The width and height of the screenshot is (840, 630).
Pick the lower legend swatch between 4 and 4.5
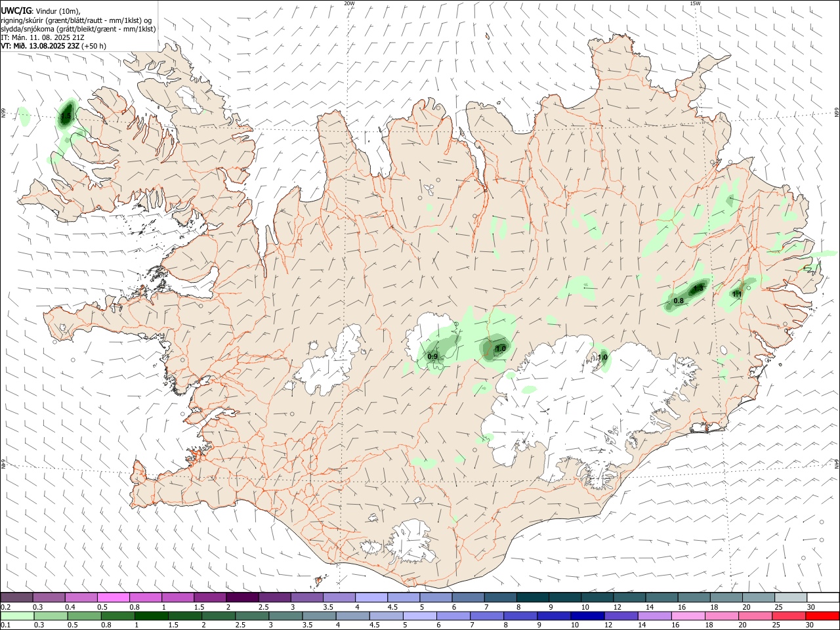(352, 616)
